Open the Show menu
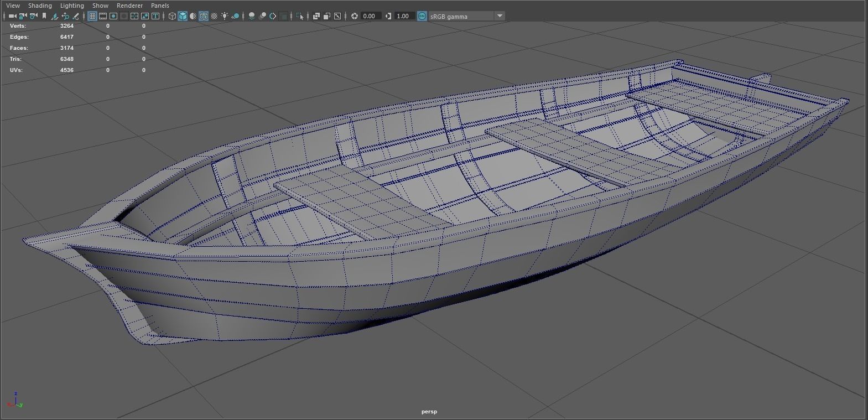The height and width of the screenshot is (420, 868). click(100, 6)
